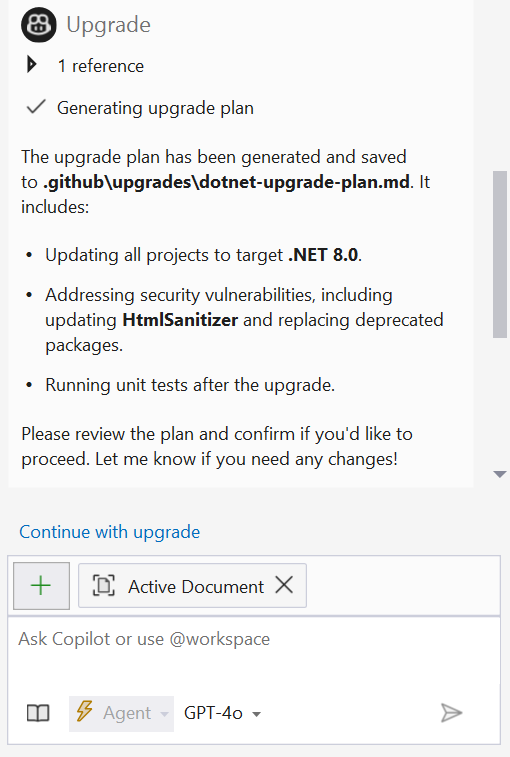Viewport: 510px width, 757px height.
Task: Expand the 1 reference disclosure triangle
Action: coord(32,64)
